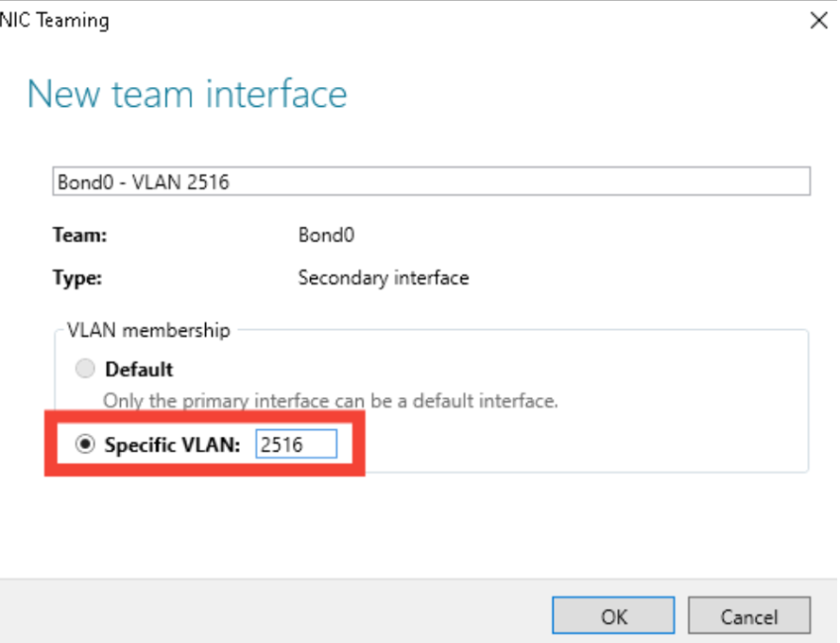
Task: Click the "New team interface" heading
Action: pyautogui.click(x=187, y=94)
